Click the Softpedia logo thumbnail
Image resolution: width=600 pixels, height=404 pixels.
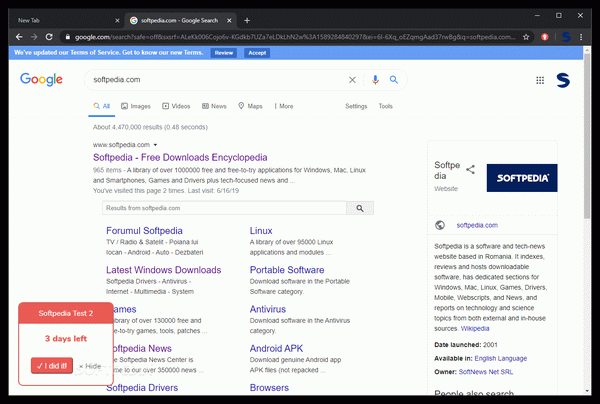(x=522, y=178)
